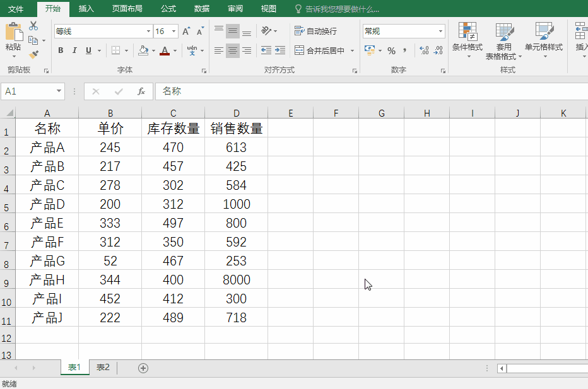Click 自动换行 wrap text button
The image size is (588, 389).
[x=315, y=31]
